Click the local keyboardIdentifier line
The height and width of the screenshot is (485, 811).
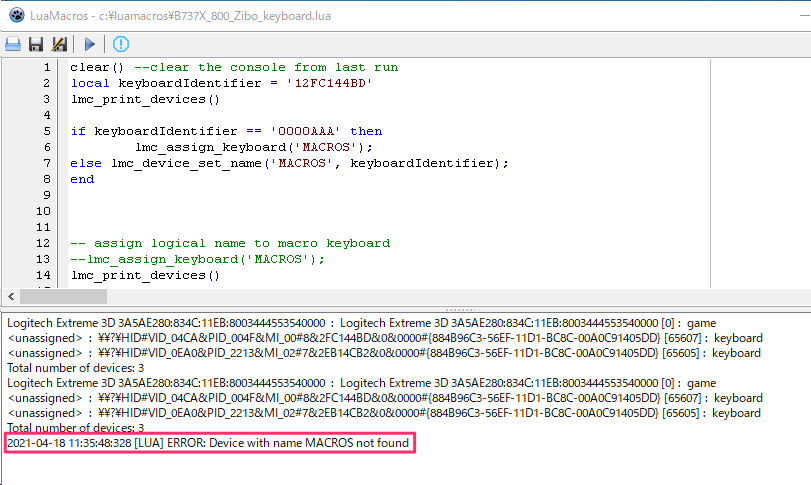point(221,83)
